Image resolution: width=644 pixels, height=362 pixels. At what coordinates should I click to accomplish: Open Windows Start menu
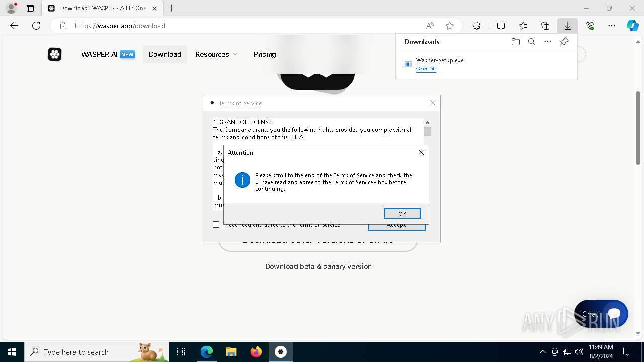[x=12, y=352]
